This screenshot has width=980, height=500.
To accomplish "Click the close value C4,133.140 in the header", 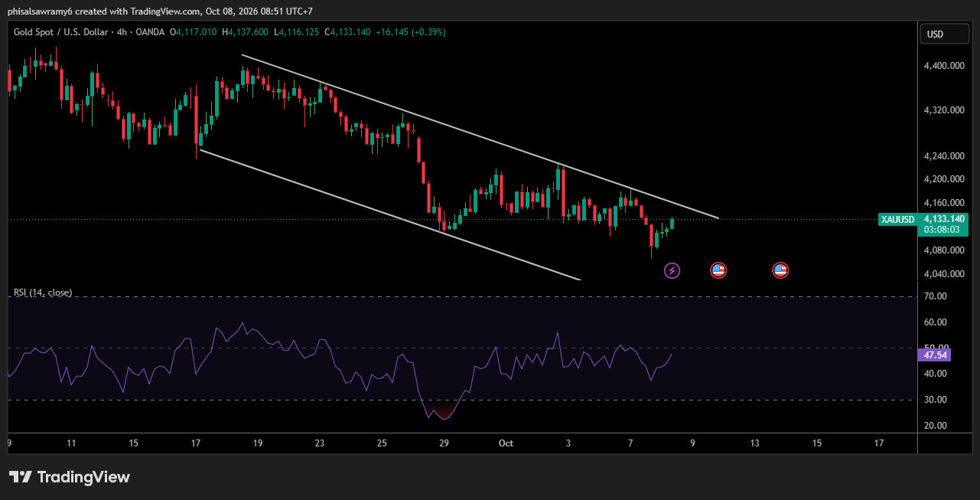I will 347,32.
